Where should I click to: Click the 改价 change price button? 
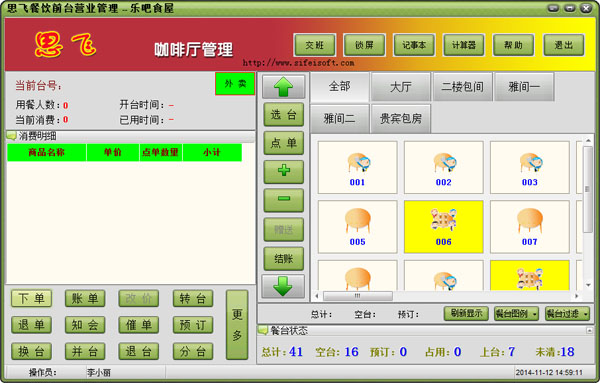(x=139, y=298)
